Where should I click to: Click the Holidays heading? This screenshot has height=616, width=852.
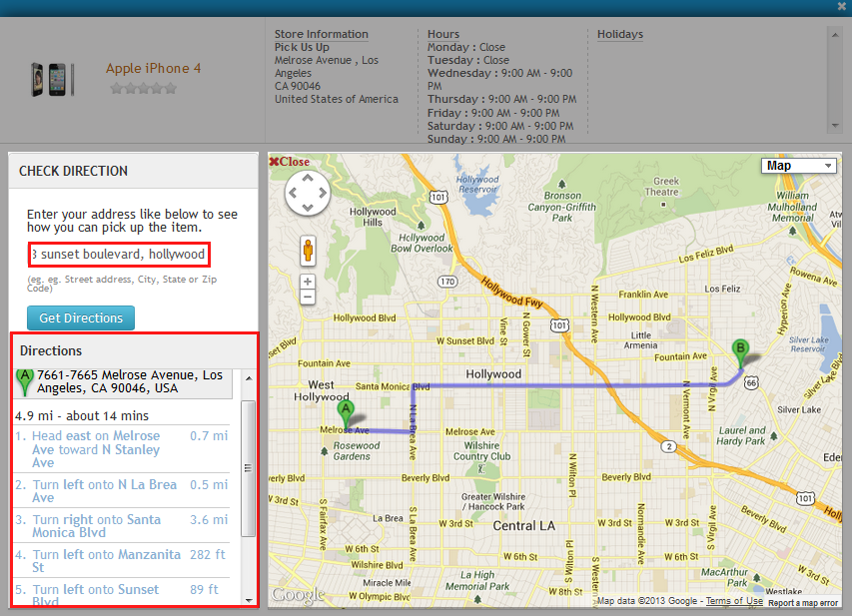(x=620, y=34)
